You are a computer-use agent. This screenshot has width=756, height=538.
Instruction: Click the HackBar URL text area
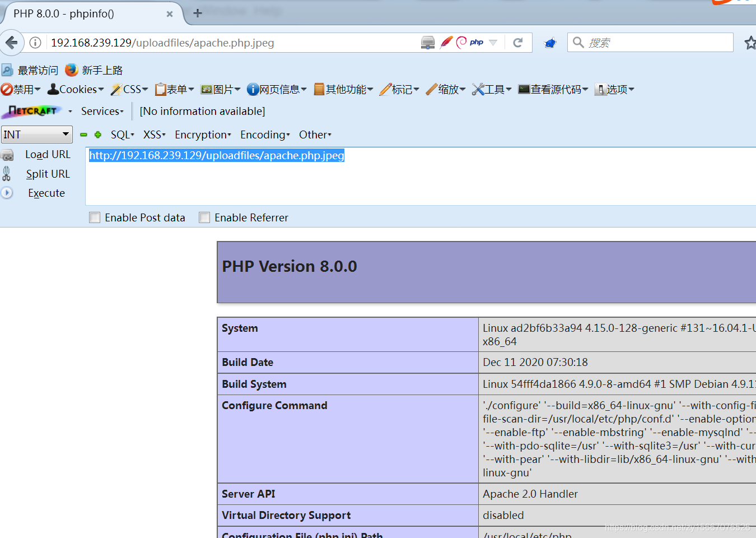421,176
